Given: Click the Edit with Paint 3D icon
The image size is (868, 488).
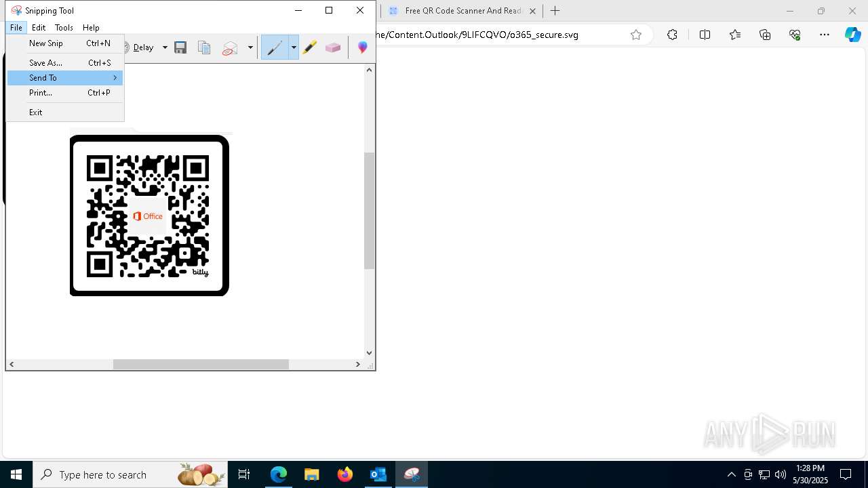Looking at the screenshot, I should pos(363,47).
